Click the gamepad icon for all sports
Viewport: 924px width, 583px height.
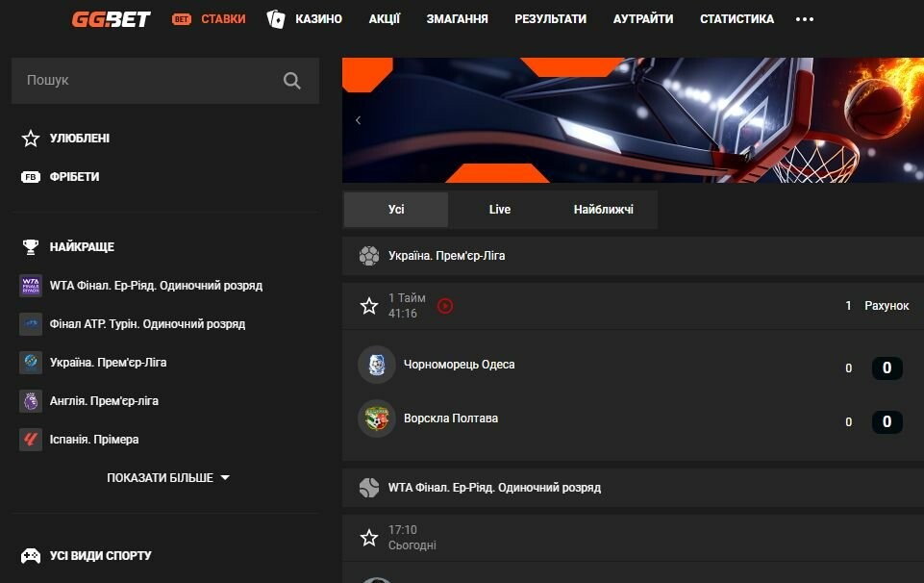(31, 556)
